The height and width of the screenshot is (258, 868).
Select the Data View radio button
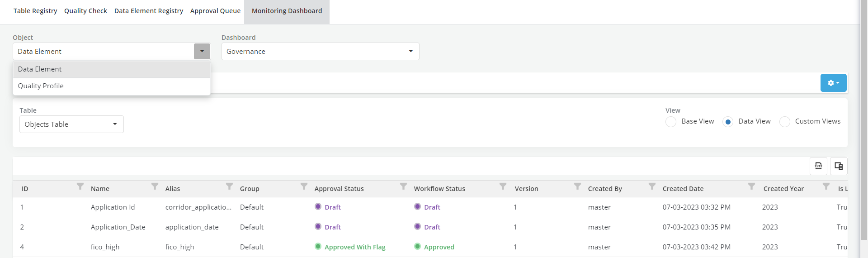728,122
